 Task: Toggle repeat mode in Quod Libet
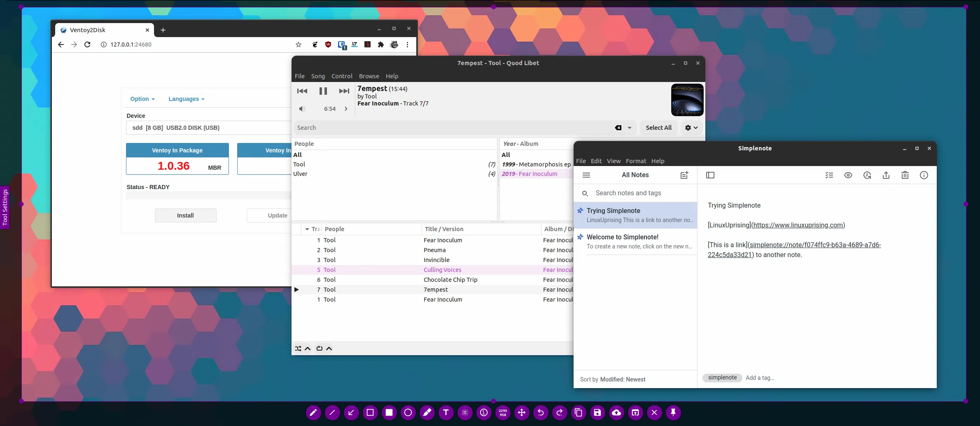pyautogui.click(x=320, y=349)
